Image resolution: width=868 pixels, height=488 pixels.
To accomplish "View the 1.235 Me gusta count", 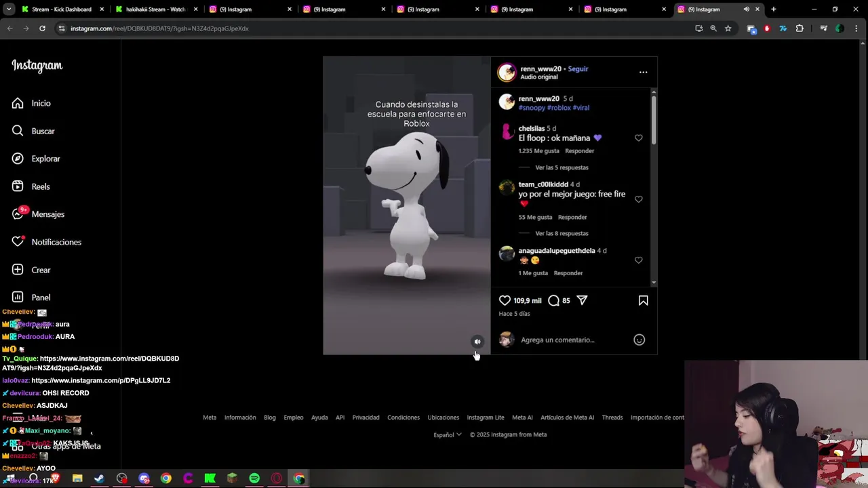I will point(539,151).
